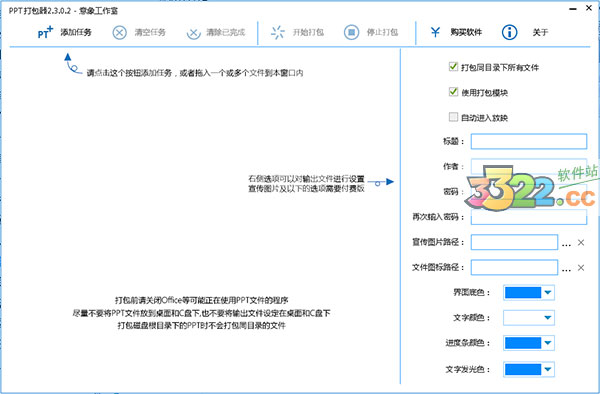This screenshot has width=600, height=394.
Task: Click the clear completed tasks icon
Action: pos(194,33)
